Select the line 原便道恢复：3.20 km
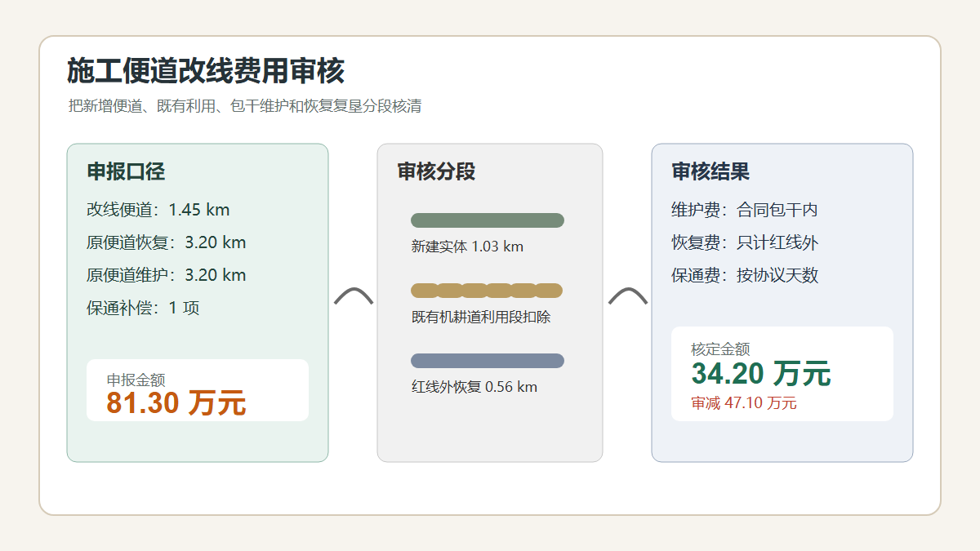 (x=167, y=242)
